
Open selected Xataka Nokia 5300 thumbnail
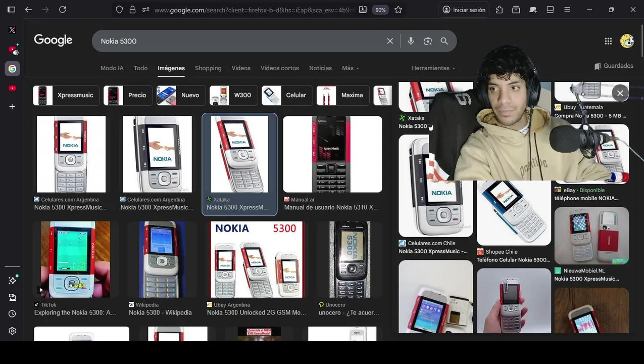point(239,154)
